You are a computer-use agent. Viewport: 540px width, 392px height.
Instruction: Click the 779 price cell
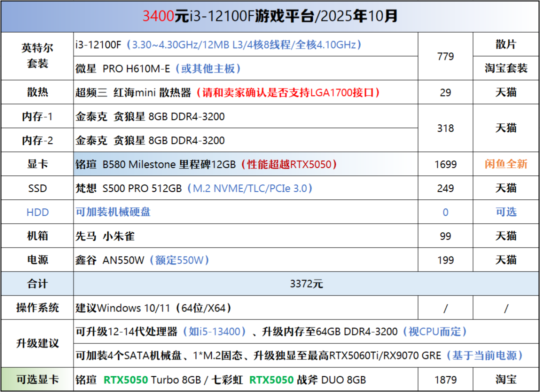tap(445, 56)
